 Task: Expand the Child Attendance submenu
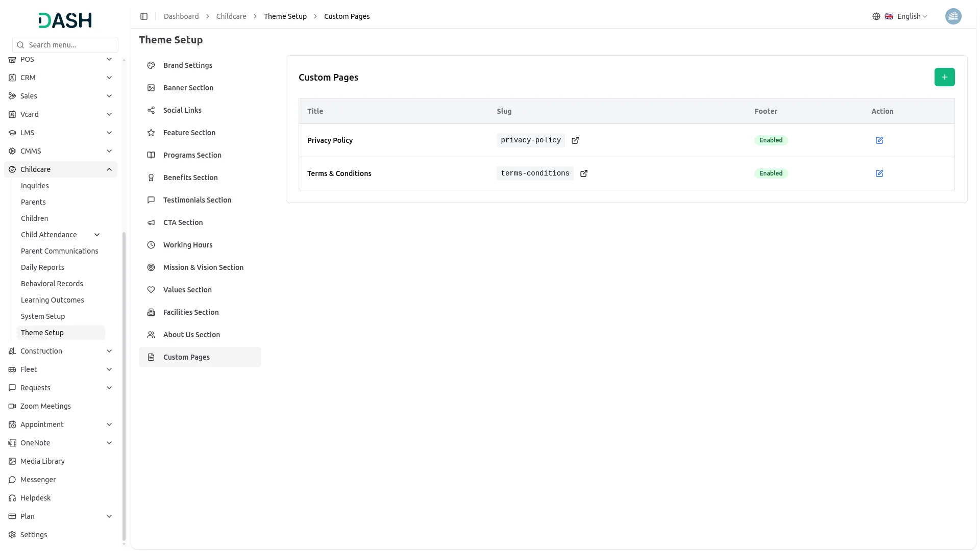97,235
